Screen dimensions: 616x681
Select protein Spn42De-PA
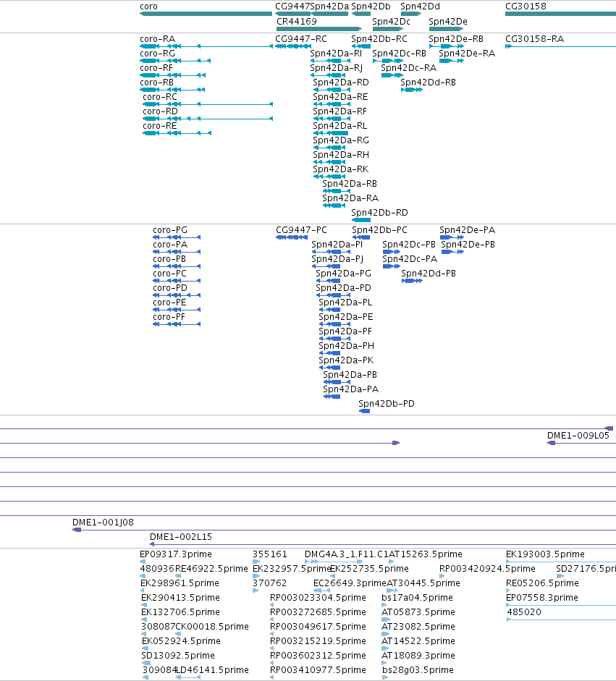click(x=452, y=237)
